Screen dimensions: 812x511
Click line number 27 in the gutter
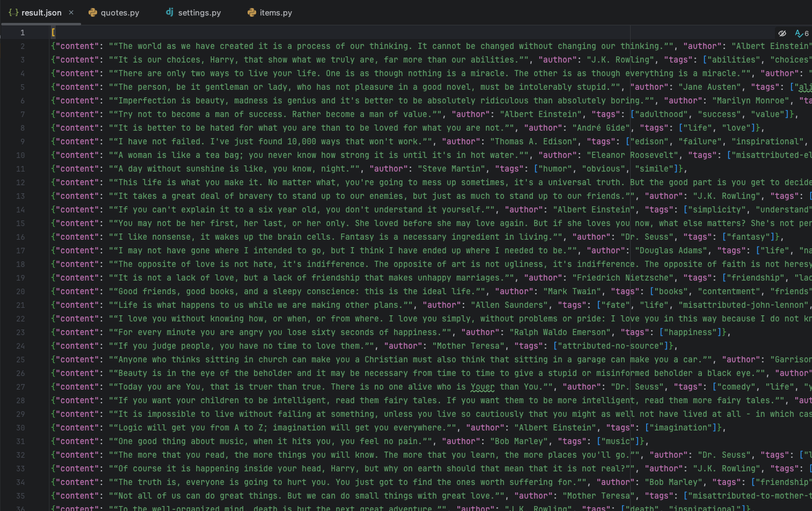pyautogui.click(x=22, y=387)
